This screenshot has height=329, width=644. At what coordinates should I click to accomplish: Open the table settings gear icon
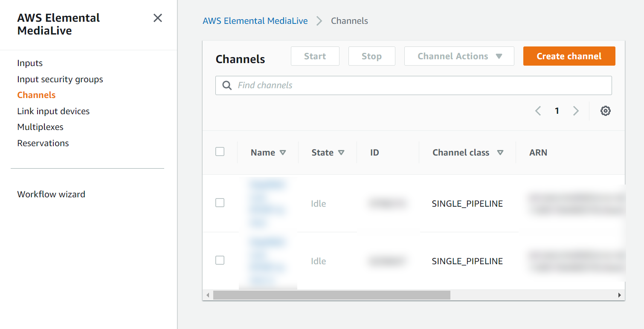(605, 110)
